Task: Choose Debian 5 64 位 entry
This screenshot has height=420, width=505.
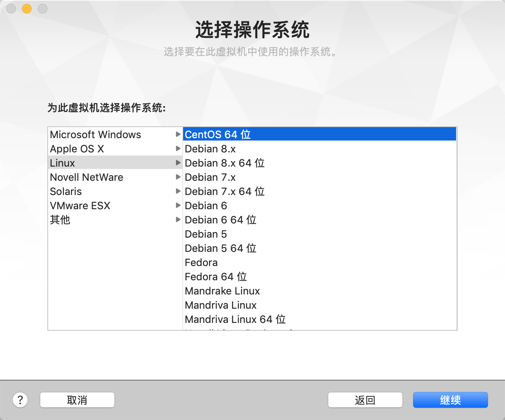Action: (320, 248)
